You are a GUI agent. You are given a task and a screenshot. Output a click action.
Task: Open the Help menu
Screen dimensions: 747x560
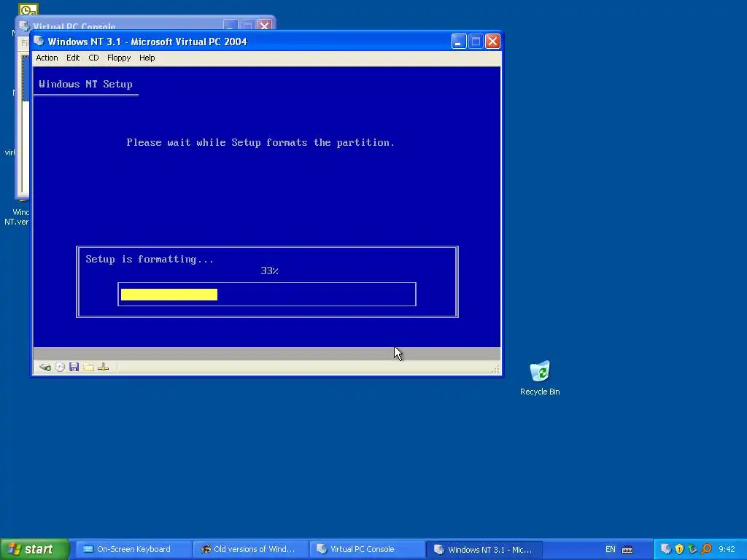[147, 58]
